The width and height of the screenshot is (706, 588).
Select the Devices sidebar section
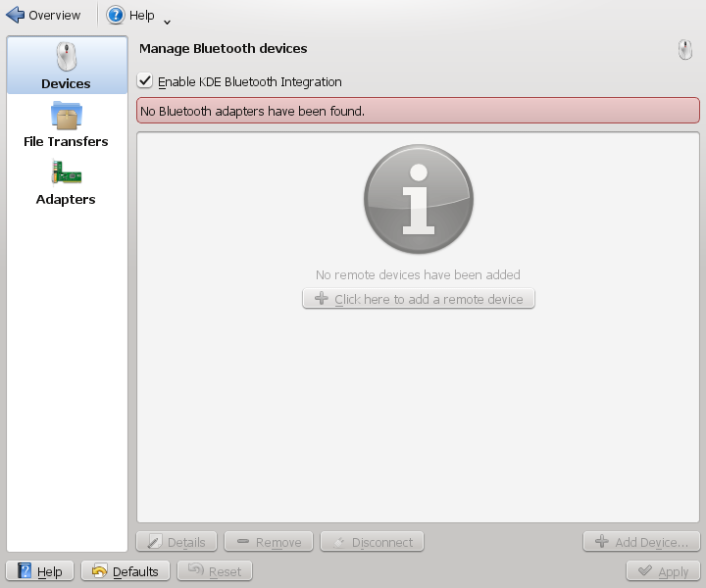tap(67, 66)
